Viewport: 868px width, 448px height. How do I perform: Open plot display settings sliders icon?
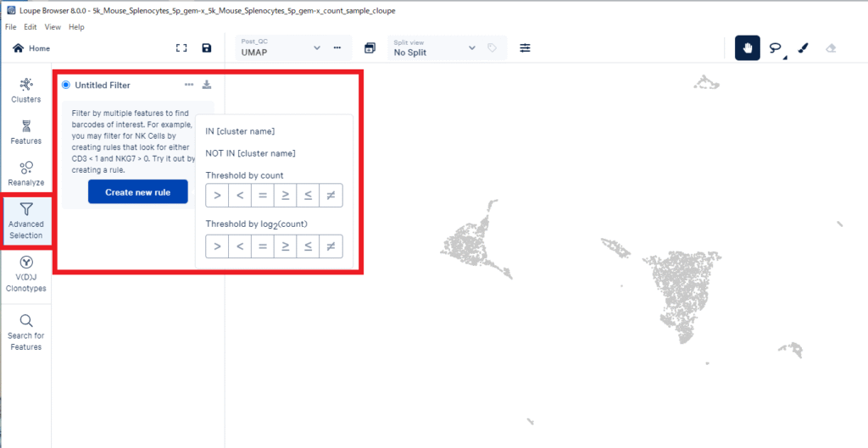point(526,48)
